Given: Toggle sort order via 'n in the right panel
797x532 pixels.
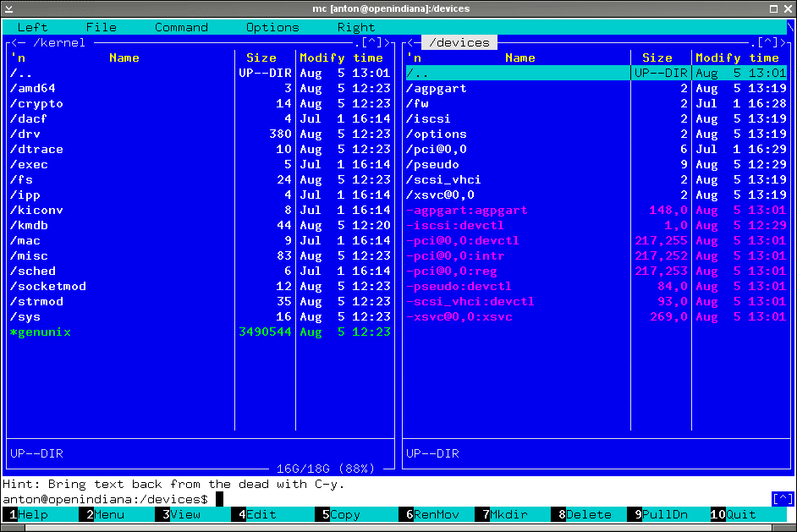Looking at the screenshot, I should [x=414, y=58].
